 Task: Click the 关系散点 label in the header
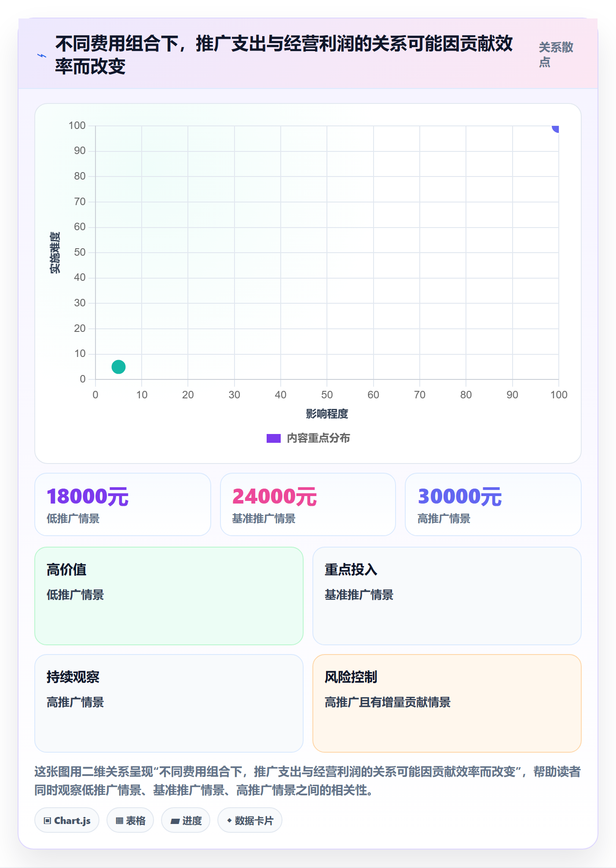tap(556, 55)
